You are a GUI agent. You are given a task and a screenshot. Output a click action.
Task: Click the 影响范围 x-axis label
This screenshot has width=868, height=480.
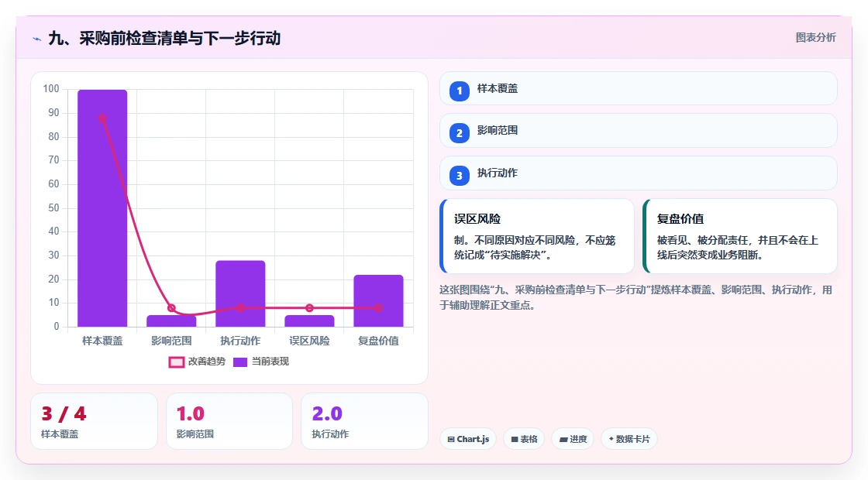tap(171, 341)
